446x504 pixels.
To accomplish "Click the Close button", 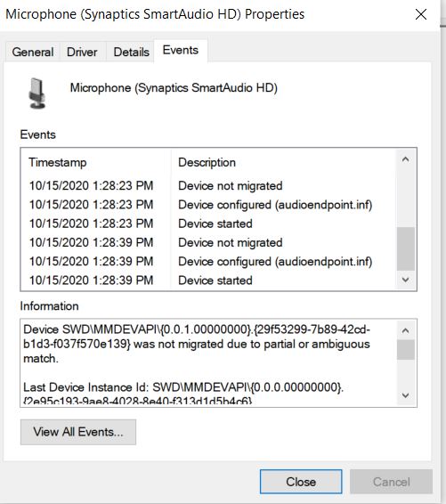I will coord(301,482).
